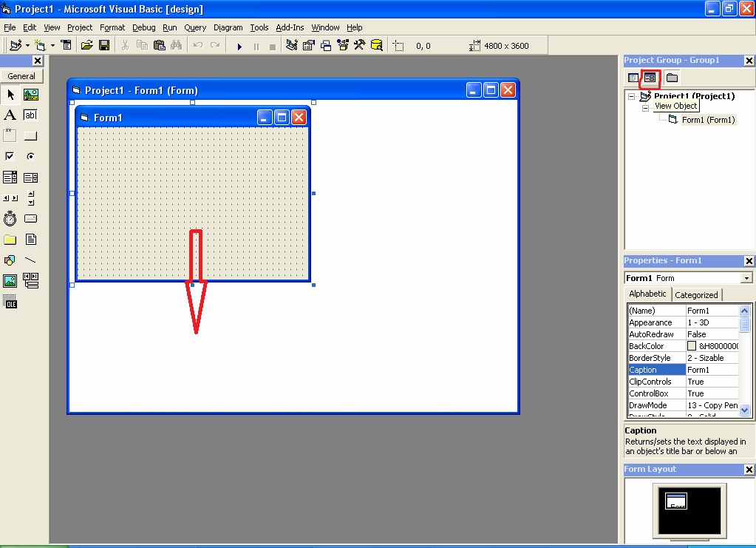Screen dimensions: 756x548
Task: Click the BackColor color swatch
Action: pyautogui.click(x=692, y=346)
